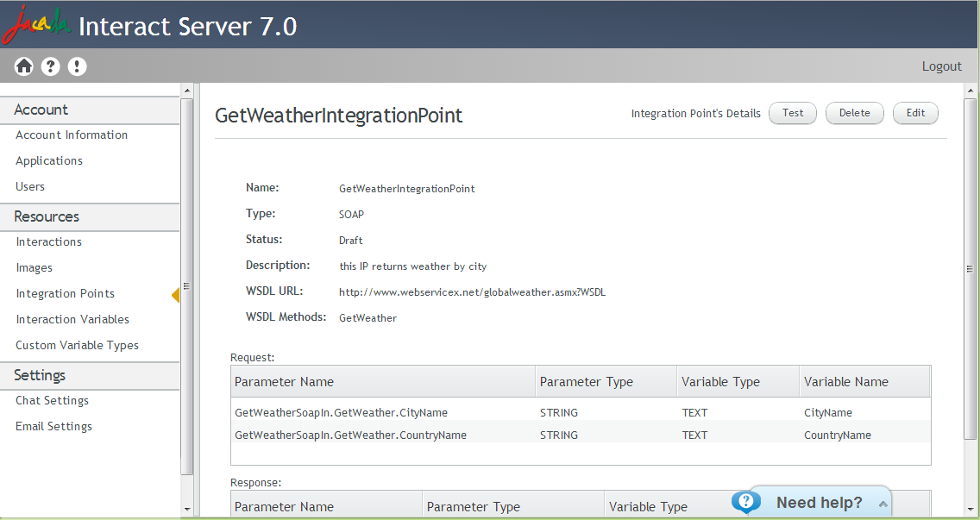Image resolution: width=980 pixels, height=520 pixels.
Task: Click the SOAP type value
Action: pos(351,215)
